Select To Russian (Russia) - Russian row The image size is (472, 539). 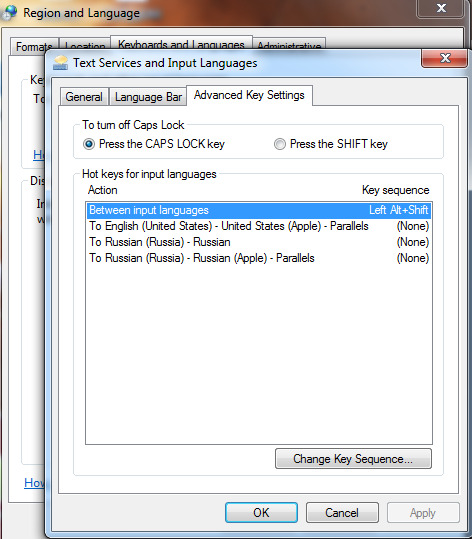tap(259, 242)
